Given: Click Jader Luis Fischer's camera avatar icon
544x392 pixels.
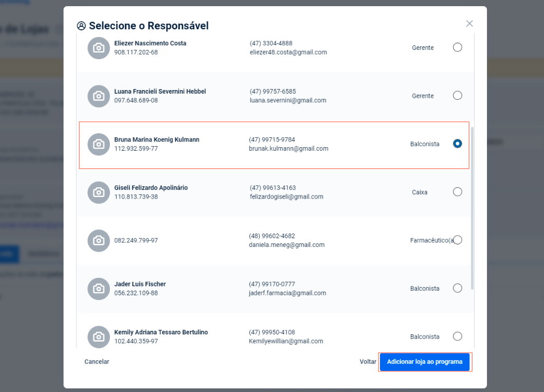Looking at the screenshot, I should (99, 289).
